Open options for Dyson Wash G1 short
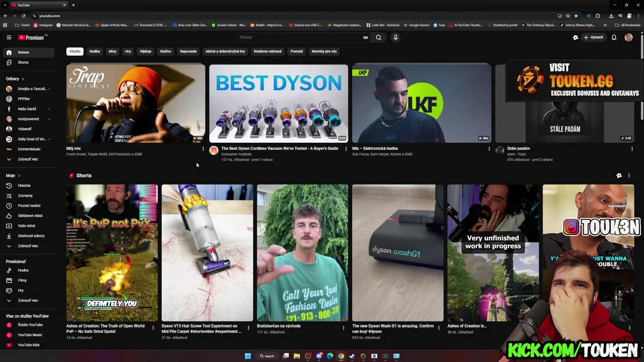The width and height of the screenshot is (644, 362). tap(439, 328)
